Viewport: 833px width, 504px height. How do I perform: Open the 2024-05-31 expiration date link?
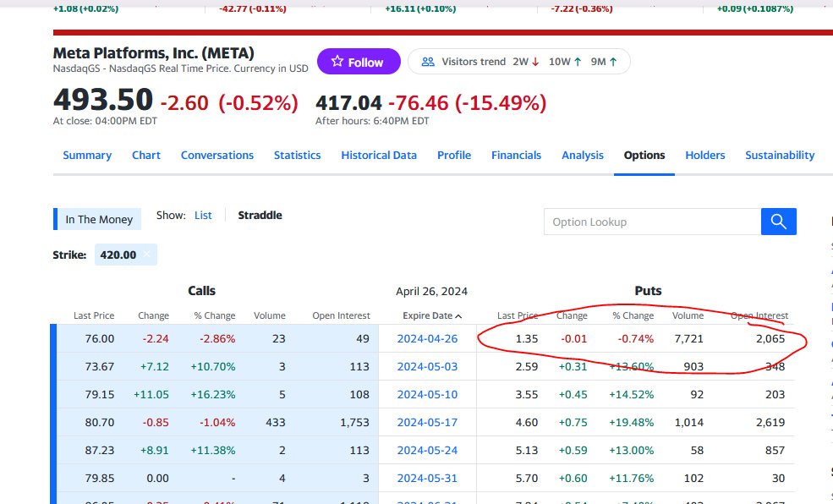427,478
